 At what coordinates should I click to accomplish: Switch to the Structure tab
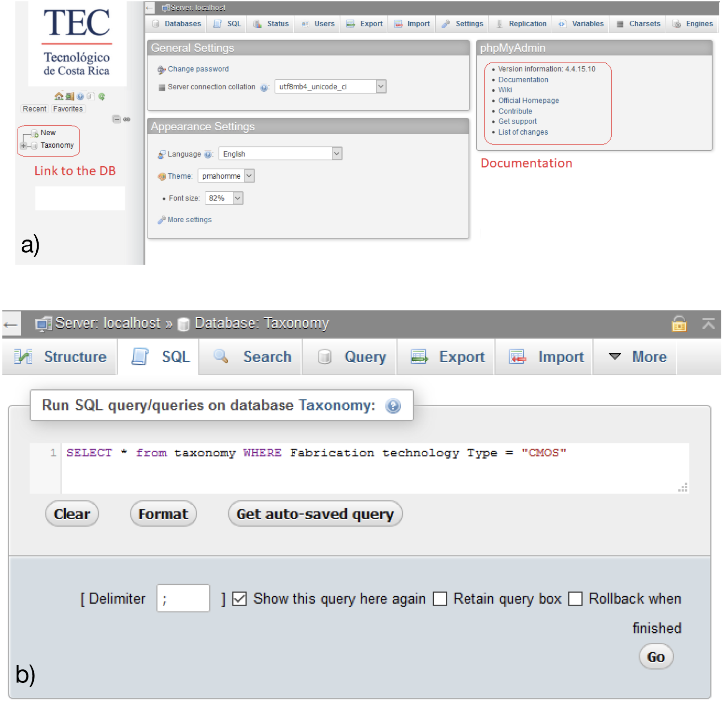[x=61, y=357]
